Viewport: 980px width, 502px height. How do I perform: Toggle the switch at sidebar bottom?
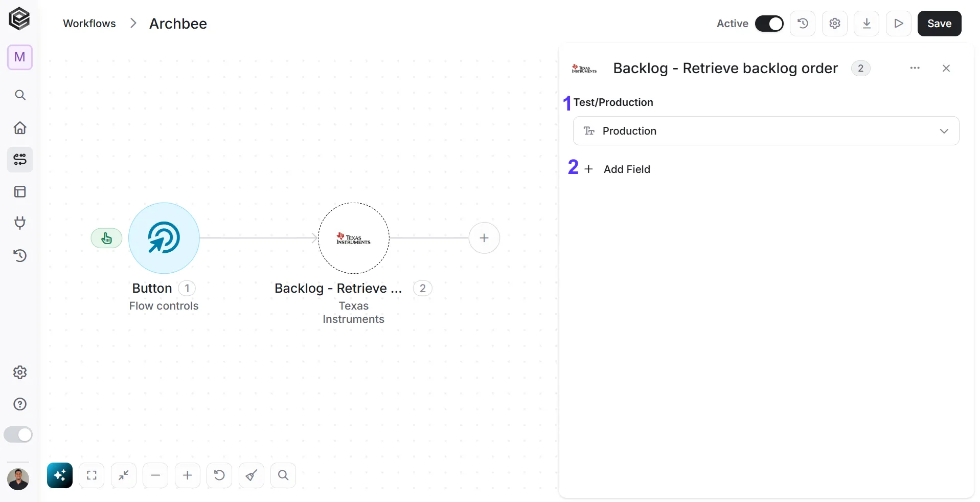[18, 434]
